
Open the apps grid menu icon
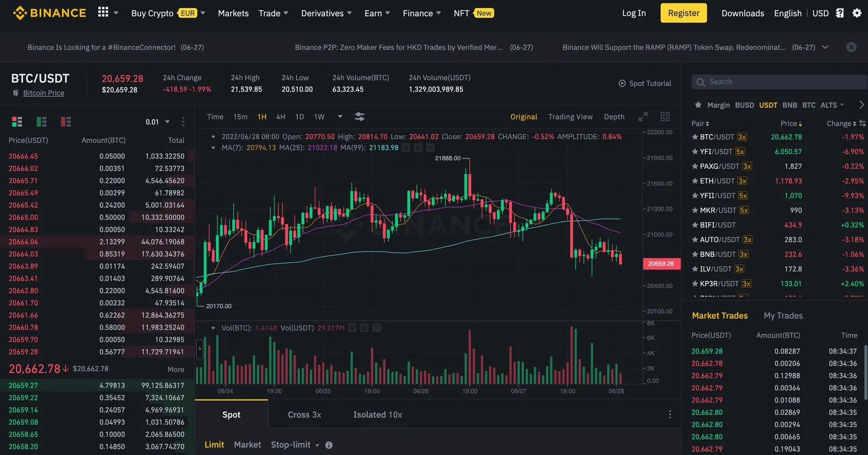(103, 12)
